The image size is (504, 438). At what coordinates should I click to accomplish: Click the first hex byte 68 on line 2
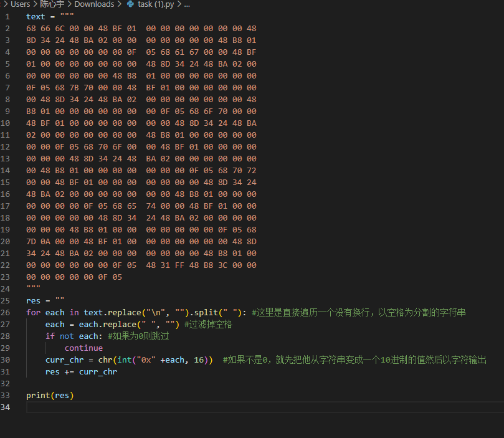click(x=31, y=29)
